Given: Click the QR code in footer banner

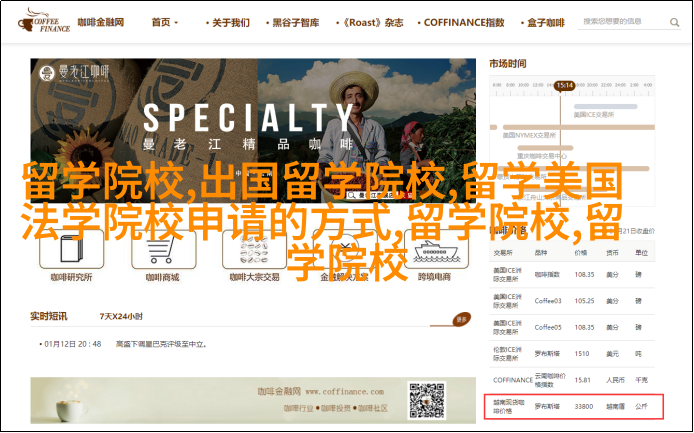Looking at the screenshot, I should tap(427, 401).
